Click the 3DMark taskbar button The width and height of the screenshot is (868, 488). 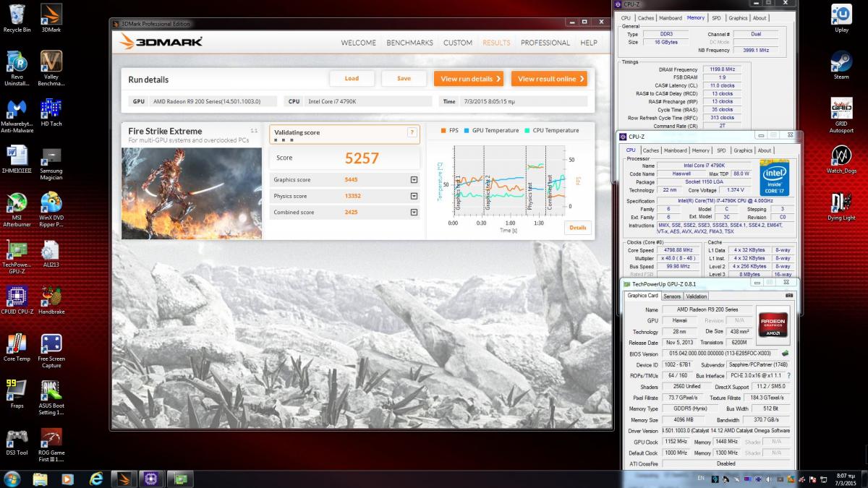pos(124,479)
